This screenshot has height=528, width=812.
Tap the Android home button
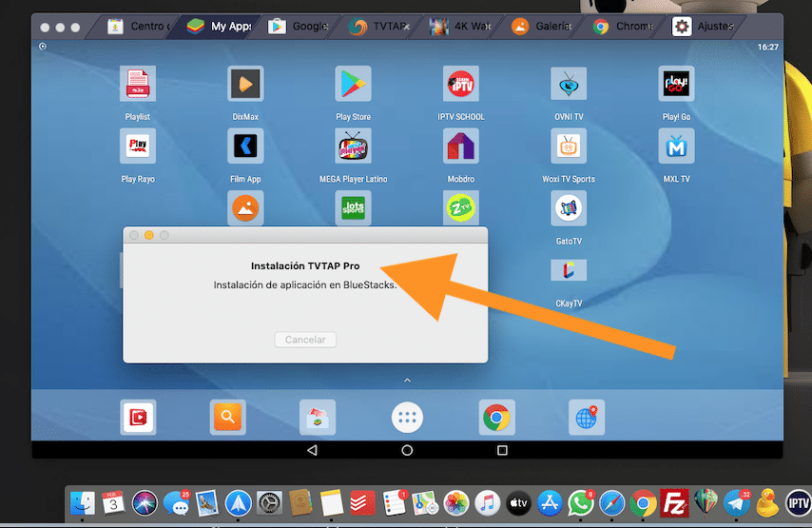pos(407,450)
